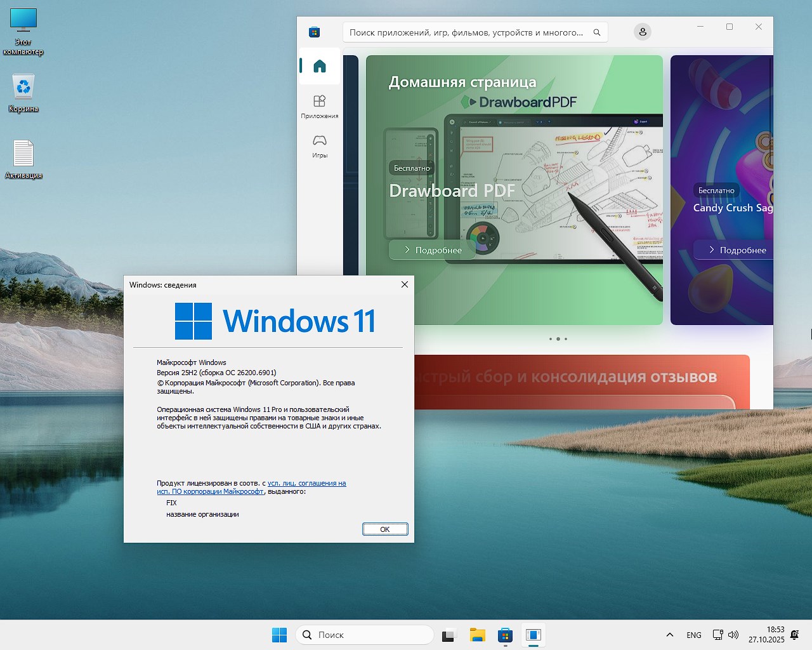The width and height of the screenshot is (812, 650).
Task: Show hidden system tray icons chevron
Action: [669, 635]
